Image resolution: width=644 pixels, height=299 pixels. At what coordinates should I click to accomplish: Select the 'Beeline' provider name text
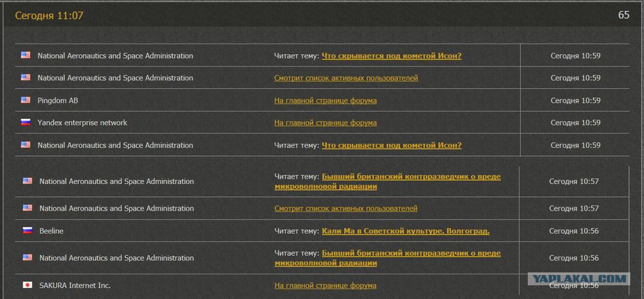click(x=51, y=231)
